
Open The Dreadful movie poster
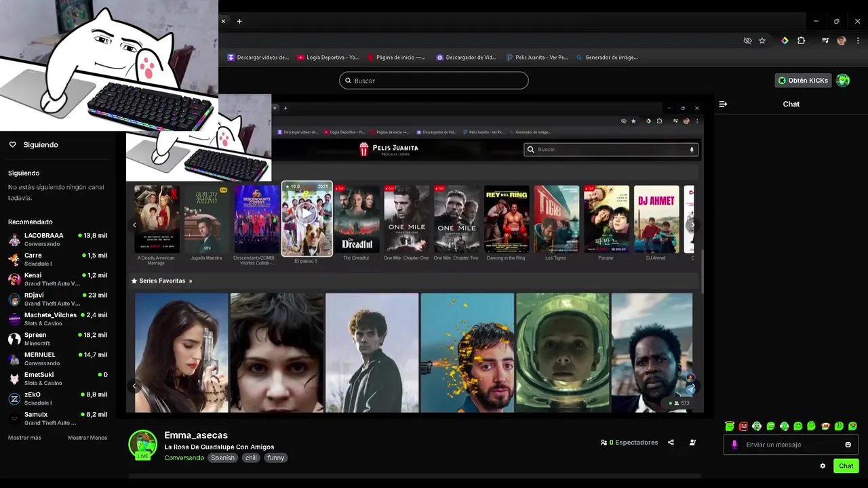click(357, 219)
